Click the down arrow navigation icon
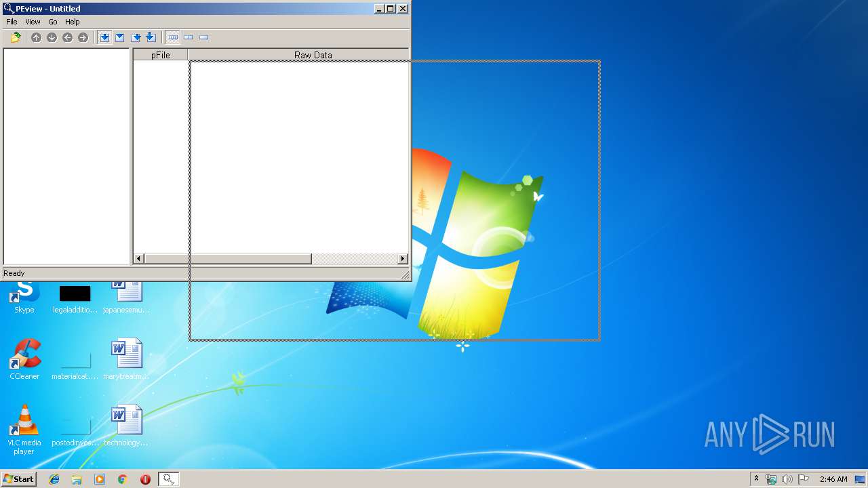This screenshot has height=488, width=868. click(x=52, y=37)
